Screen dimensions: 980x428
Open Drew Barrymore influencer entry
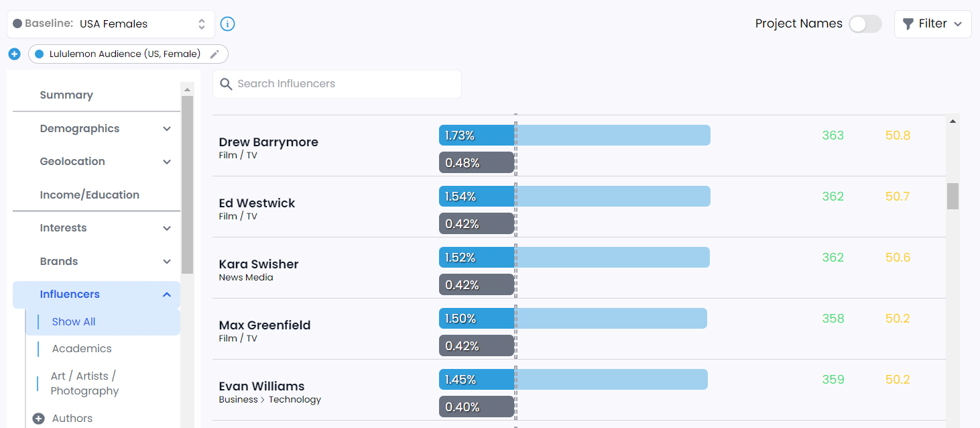tap(268, 142)
